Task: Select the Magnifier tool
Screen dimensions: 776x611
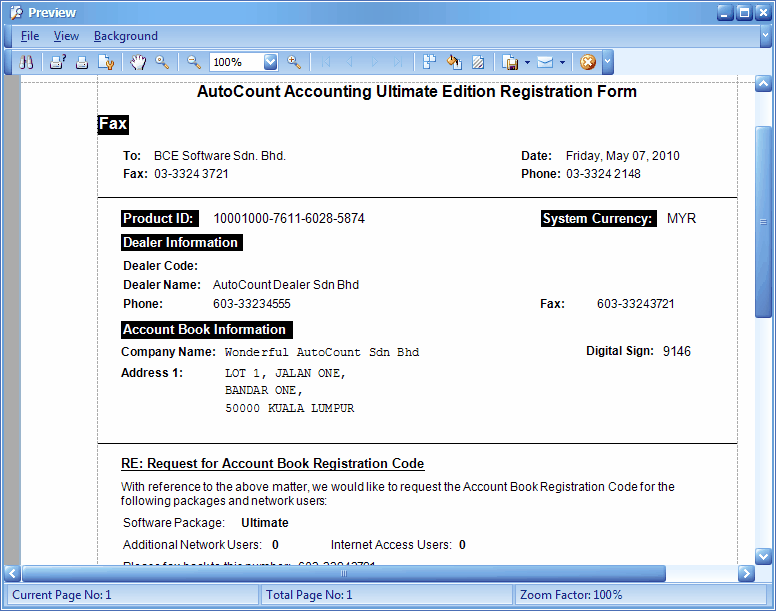Action: [162, 62]
